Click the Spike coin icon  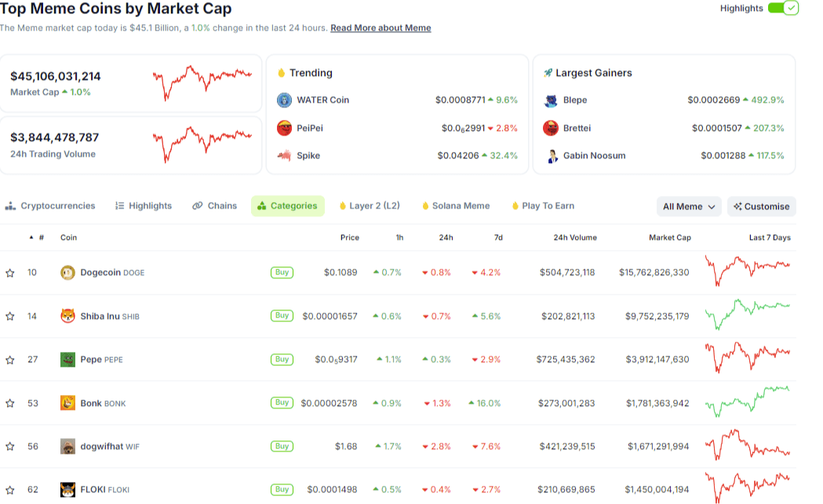coord(285,155)
